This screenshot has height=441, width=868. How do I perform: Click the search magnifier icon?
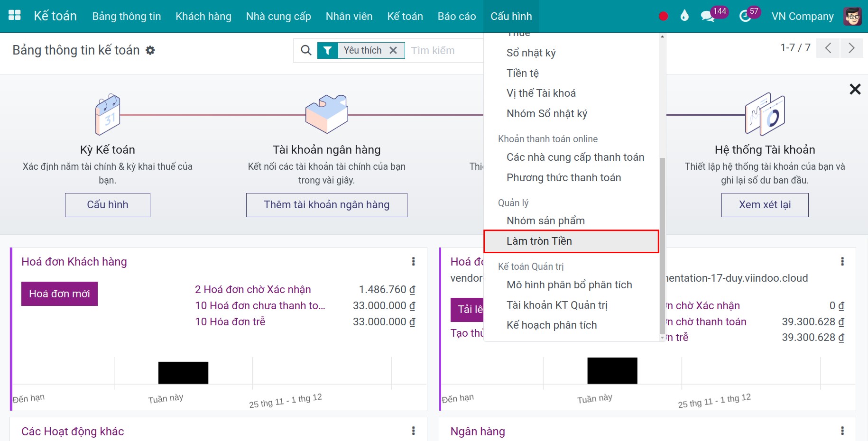[x=306, y=50]
